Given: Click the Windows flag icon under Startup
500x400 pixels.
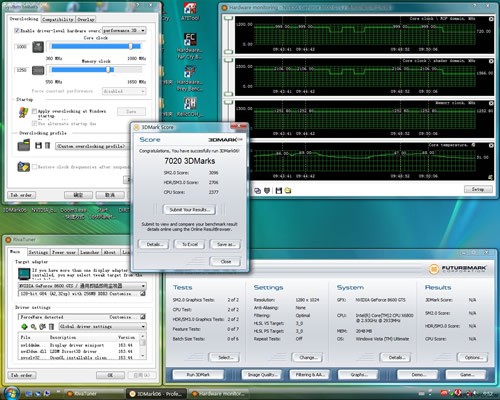Looking at the screenshot, I should (23, 112).
